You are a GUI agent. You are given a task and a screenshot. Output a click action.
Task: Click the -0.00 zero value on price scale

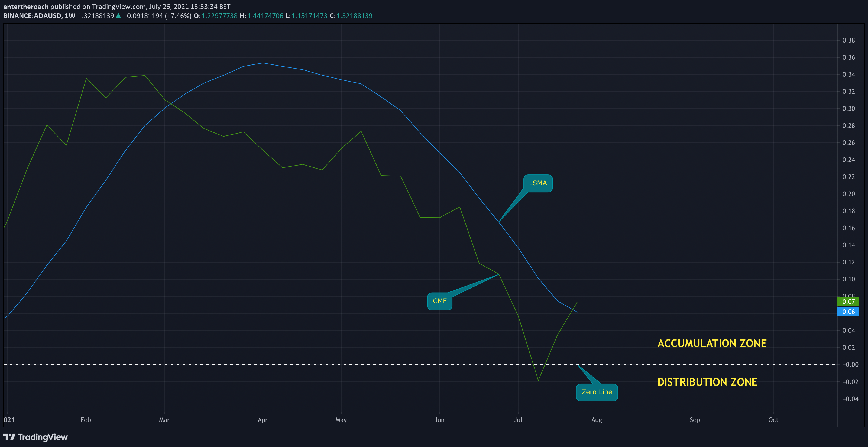[x=850, y=364]
